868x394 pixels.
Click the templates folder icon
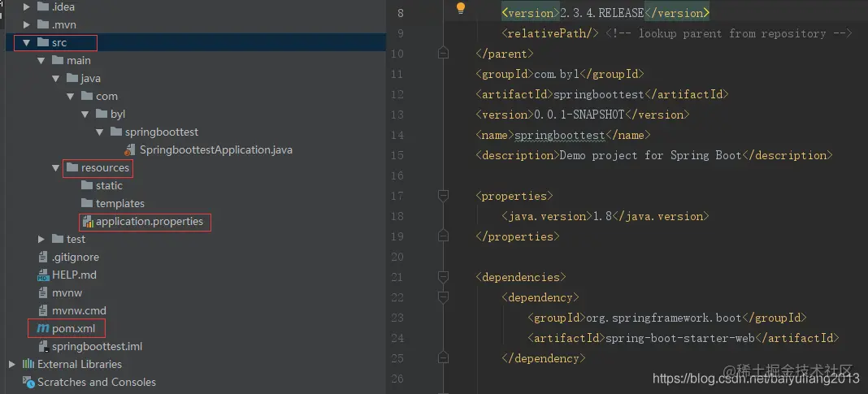point(87,203)
